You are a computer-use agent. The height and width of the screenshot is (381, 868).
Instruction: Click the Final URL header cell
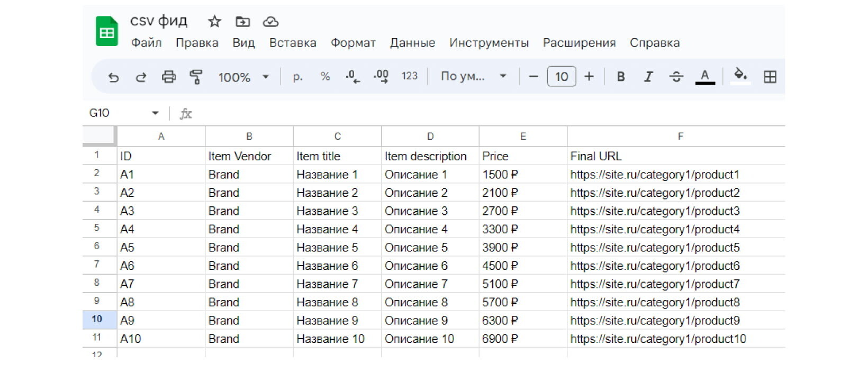pos(676,156)
